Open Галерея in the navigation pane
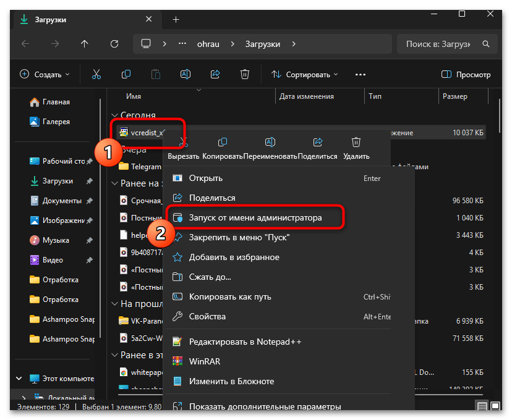Viewport: 512px width, 420px height. [49, 122]
